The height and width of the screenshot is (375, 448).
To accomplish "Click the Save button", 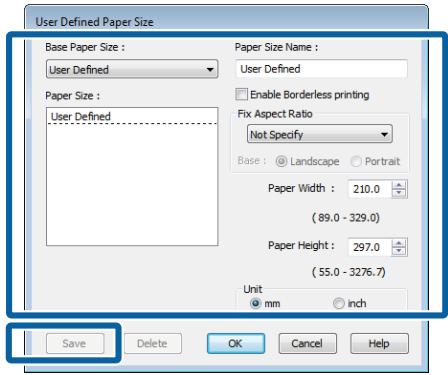I will [75, 343].
